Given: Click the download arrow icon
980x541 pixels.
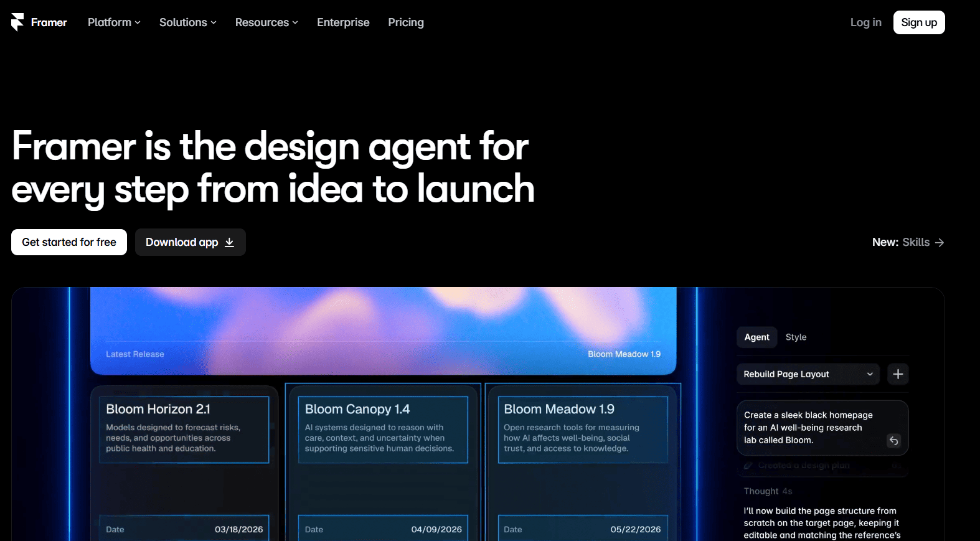Looking at the screenshot, I should point(229,242).
